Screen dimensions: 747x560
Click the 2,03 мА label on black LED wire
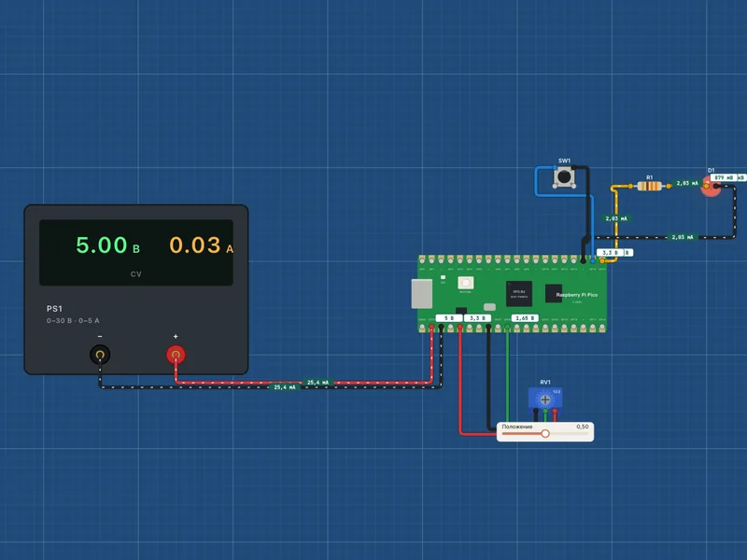pyautogui.click(x=683, y=237)
